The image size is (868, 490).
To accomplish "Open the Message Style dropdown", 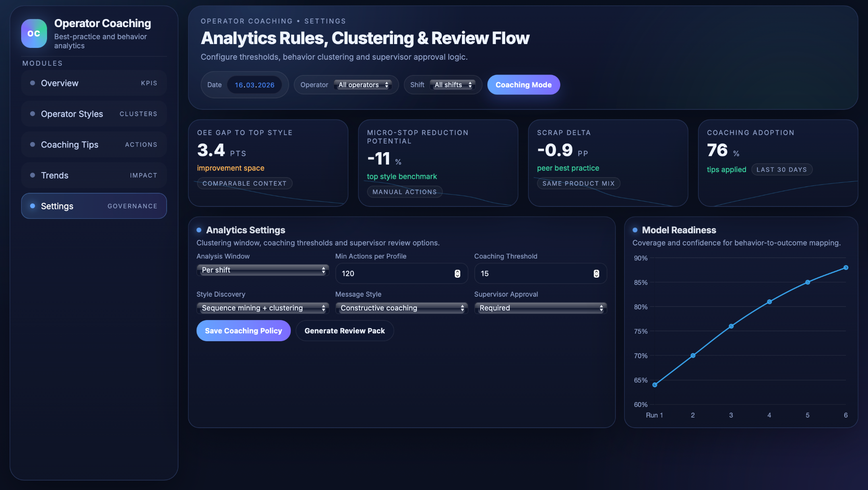I will [401, 308].
